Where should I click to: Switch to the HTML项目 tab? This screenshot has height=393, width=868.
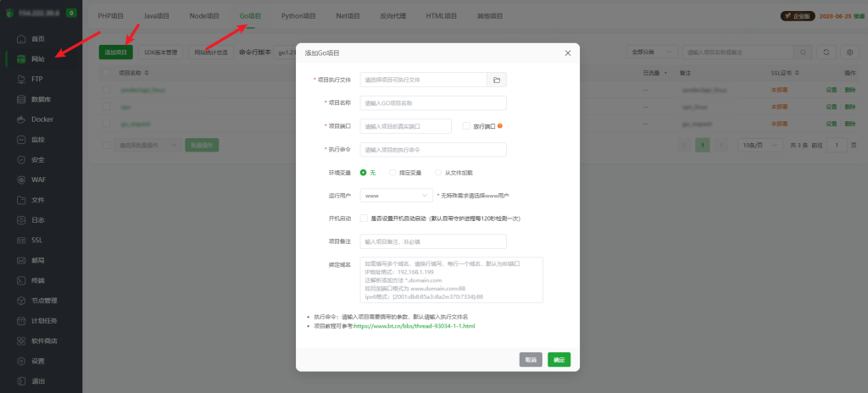point(441,16)
